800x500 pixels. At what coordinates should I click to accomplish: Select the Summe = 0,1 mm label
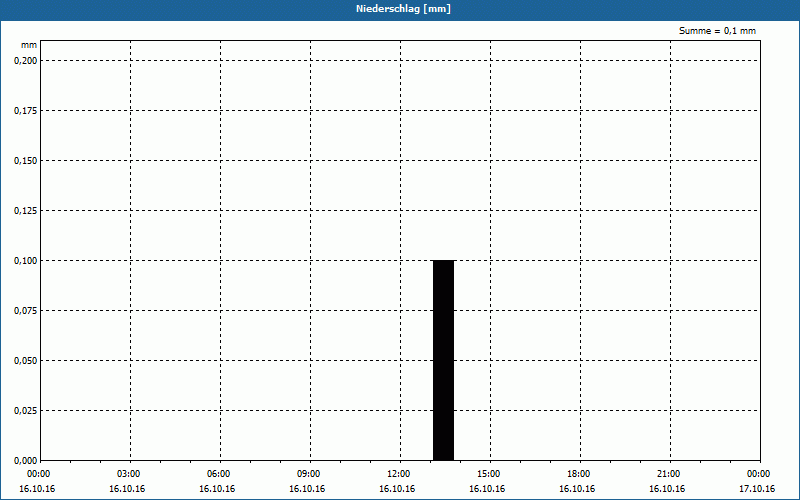[717, 31]
